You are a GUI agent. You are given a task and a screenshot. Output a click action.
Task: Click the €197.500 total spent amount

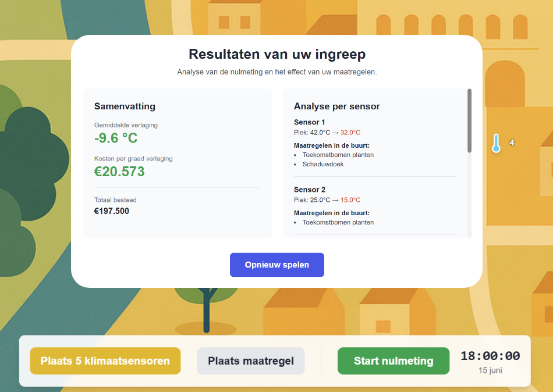point(112,211)
